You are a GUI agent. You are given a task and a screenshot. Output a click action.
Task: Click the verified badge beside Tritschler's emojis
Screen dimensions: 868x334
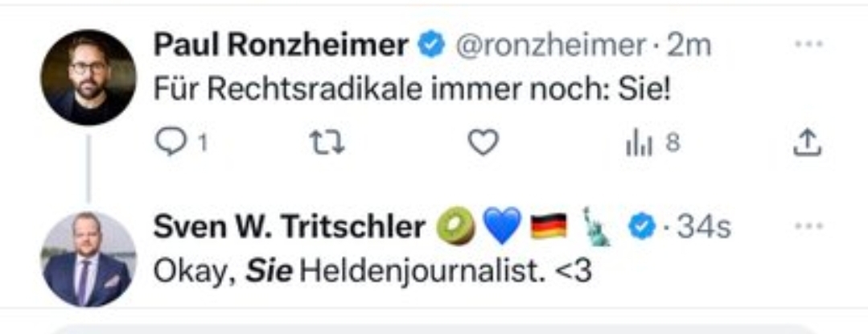coord(641,228)
